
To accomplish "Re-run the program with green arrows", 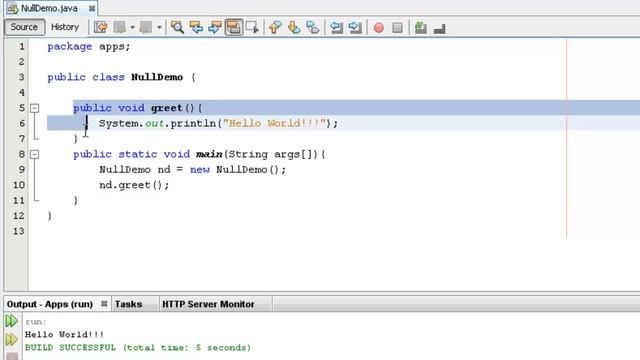I will tap(11, 321).
